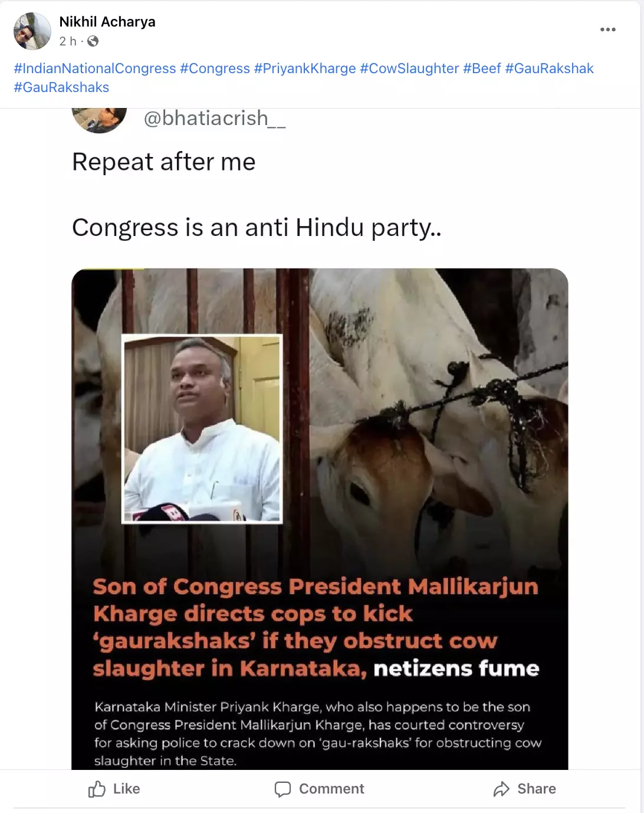This screenshot has height=813, width=644.
Task: Click the bhatiacrish tweet avatar
Action: click(x=99, y=120)
